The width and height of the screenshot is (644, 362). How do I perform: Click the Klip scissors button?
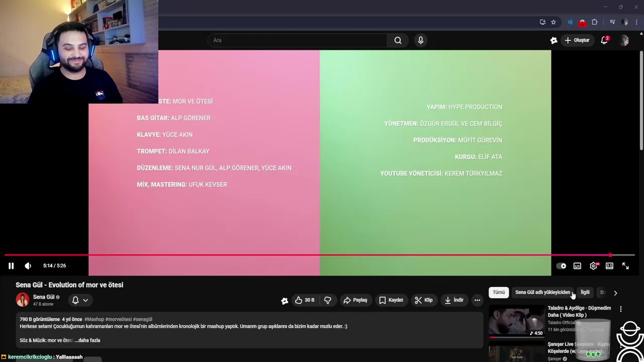click(x=424, y=300)
